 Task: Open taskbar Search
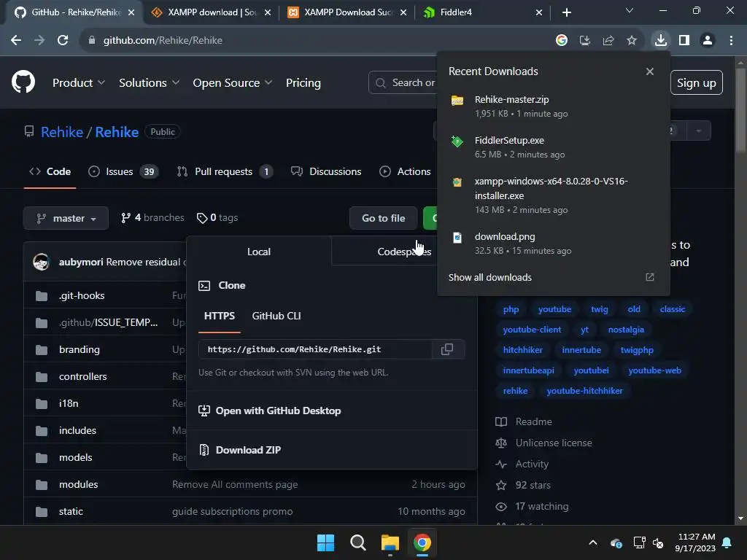pos(357,542)
